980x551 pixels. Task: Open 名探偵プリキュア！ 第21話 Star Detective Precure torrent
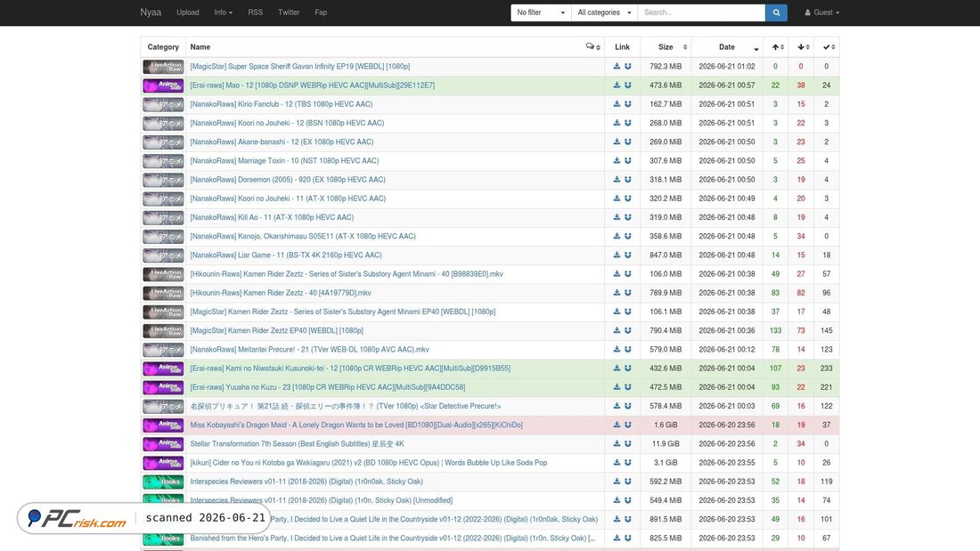[345, 406]
